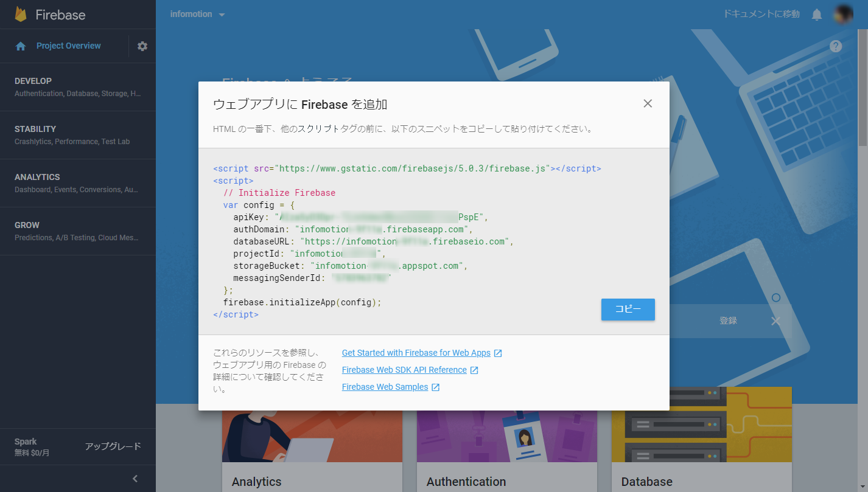This screenshot has height=492, width=868.
Task: Open the Firebase Web SDK API Reference link
Action: click(x=404, y=369)
